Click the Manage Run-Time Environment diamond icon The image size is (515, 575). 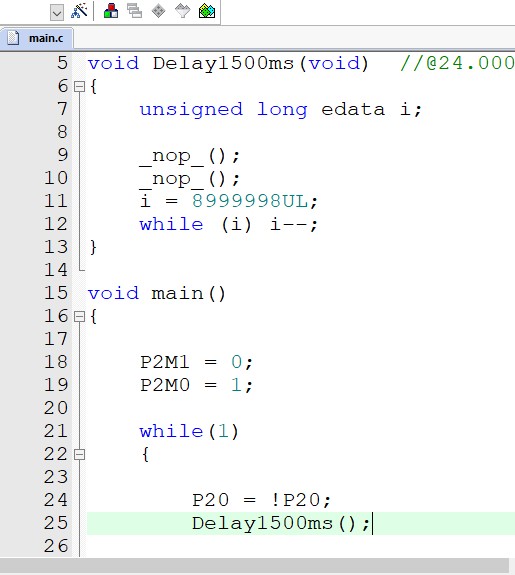click(158, 11)
